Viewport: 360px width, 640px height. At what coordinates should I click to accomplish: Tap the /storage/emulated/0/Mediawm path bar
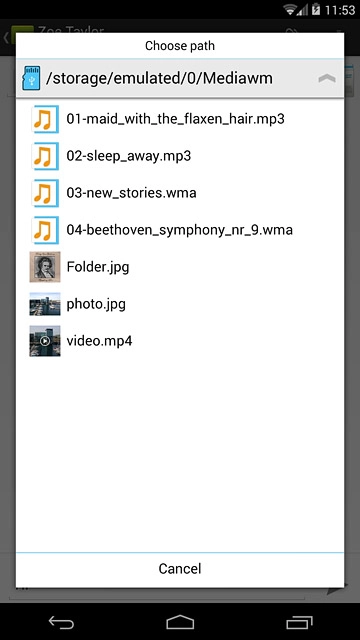pos(180,78)
